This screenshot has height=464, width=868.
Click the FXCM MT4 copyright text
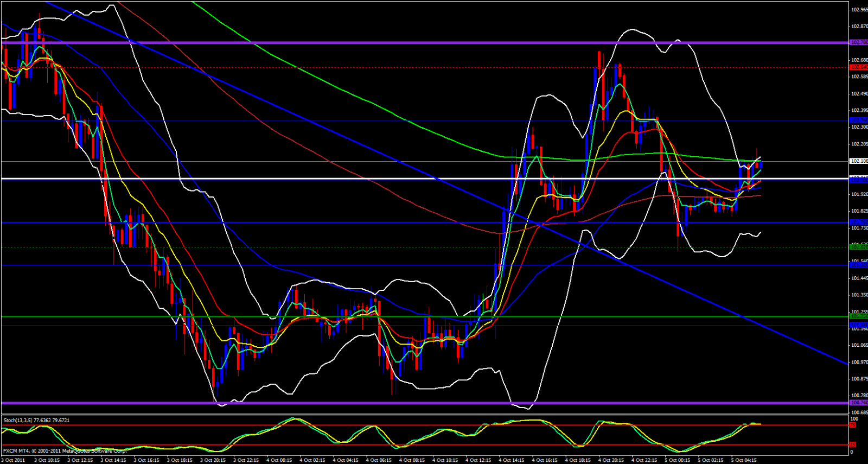coord(65,450)
